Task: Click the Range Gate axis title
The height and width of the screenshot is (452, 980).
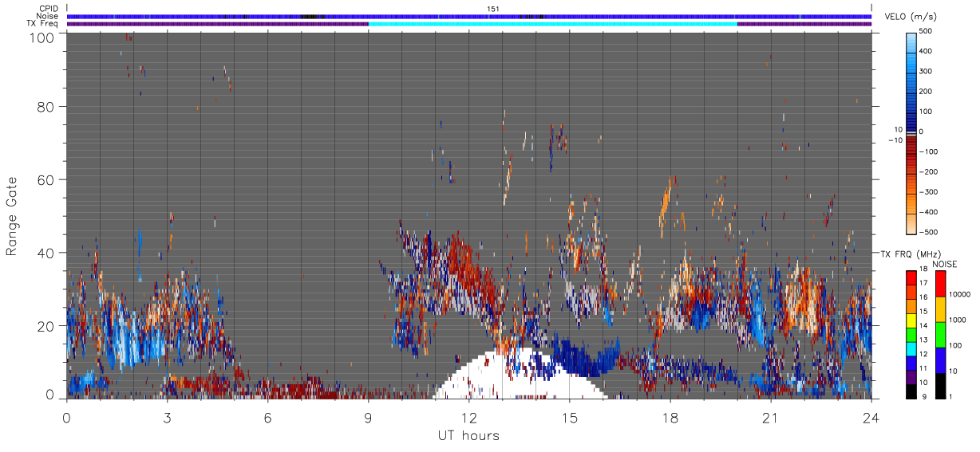Action: [x=11, y=216]
